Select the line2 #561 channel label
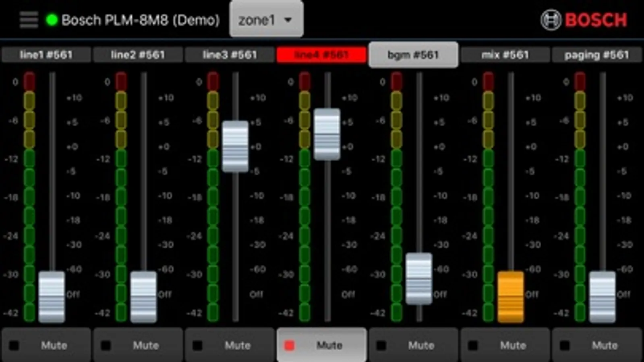Viewport: 644px width, 362px height. tap(138, 55)
